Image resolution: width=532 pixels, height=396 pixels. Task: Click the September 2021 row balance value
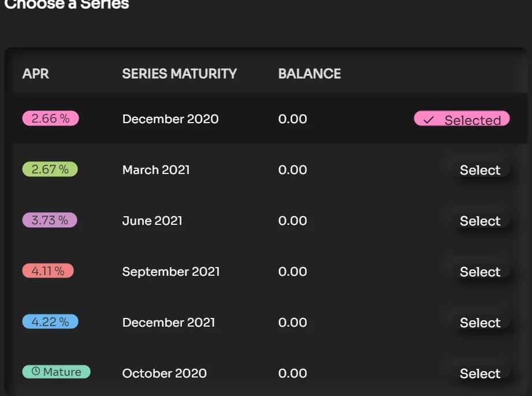[292, 272]
